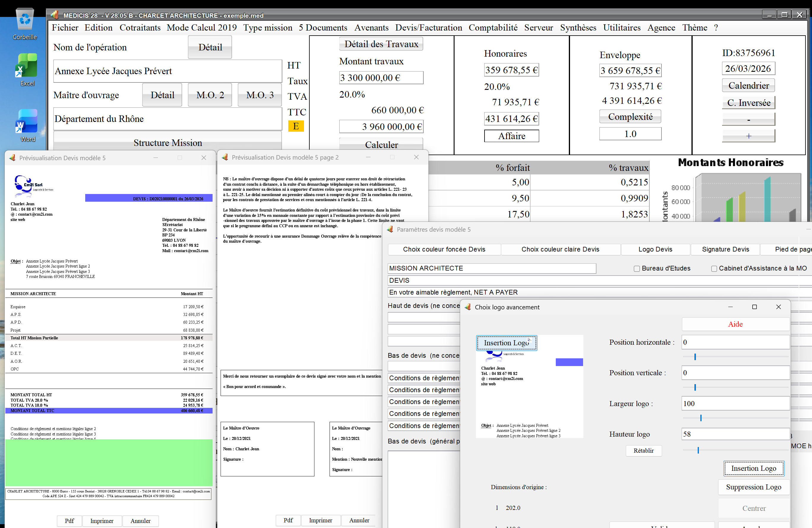The image size is (812, 528).
Task: Click the Rétablir button
Action: pyautogui.click(x=643, y=451)
